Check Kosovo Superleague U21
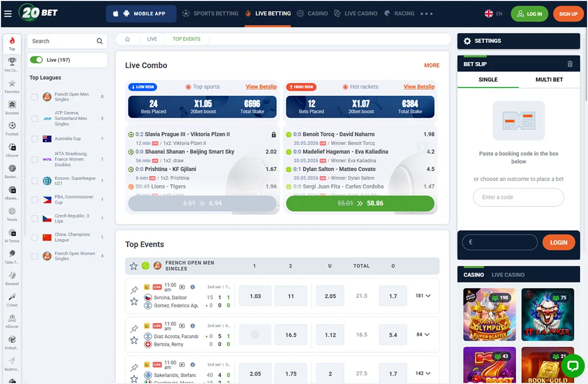Viewport: 588px width, 384px height. 35,181
